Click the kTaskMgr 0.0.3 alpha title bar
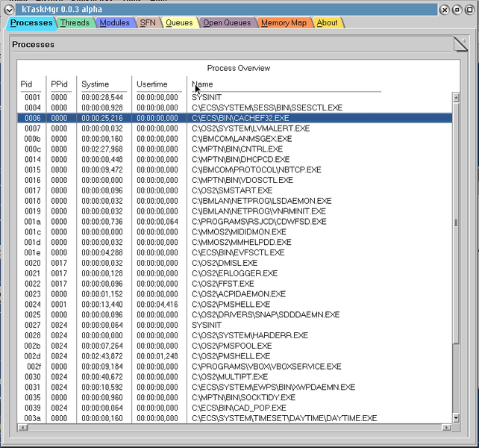This screenshot has height=448, width=479. coord(227,10)
